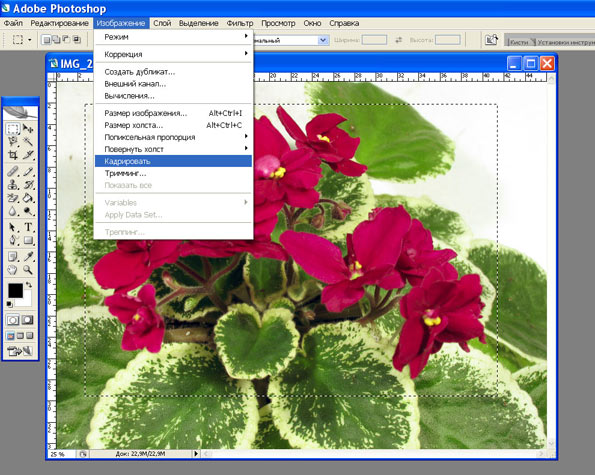Switch to Quick Mask mode

click(27, 320)
